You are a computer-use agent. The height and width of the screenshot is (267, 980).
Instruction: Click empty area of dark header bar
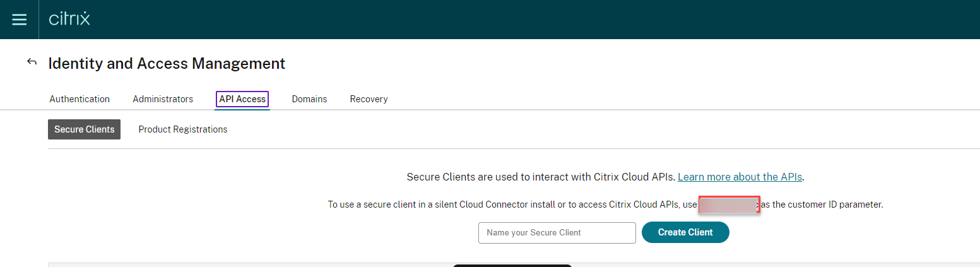505,19
